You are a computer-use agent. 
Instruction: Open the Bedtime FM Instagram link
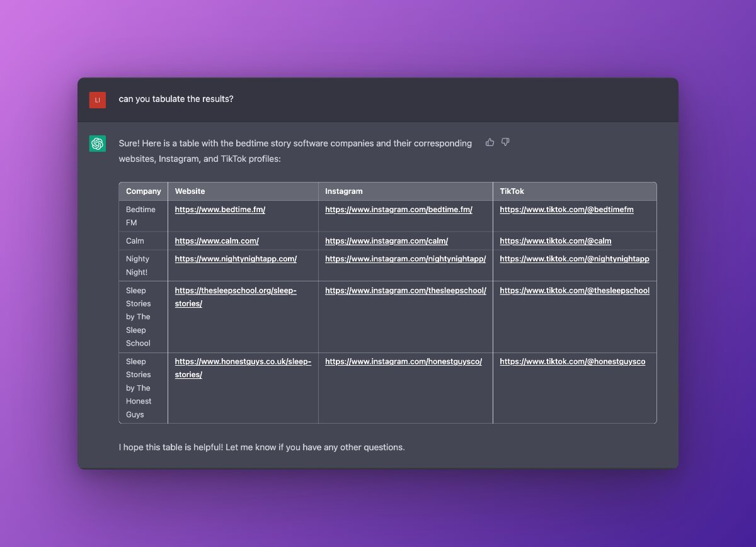tap(398, 209)
